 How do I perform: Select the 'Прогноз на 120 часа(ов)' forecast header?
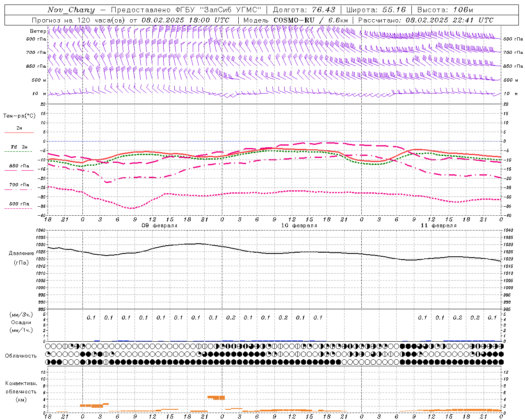pyautogui.click(x=79, y=20)
